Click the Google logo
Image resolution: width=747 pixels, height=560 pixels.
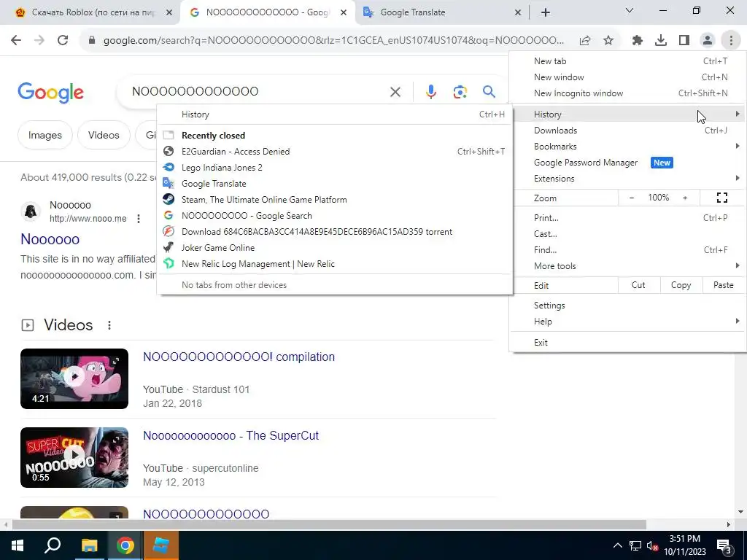coord(50,93)
